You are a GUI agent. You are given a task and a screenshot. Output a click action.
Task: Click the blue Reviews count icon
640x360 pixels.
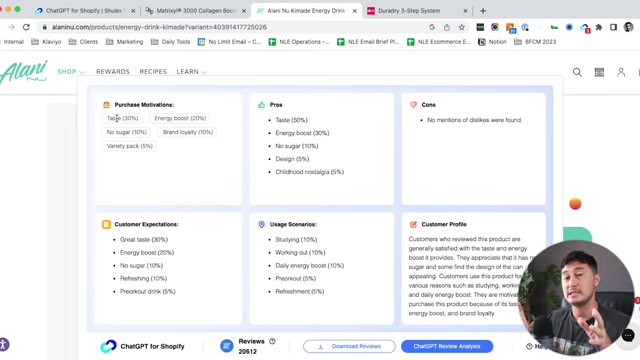227,346
